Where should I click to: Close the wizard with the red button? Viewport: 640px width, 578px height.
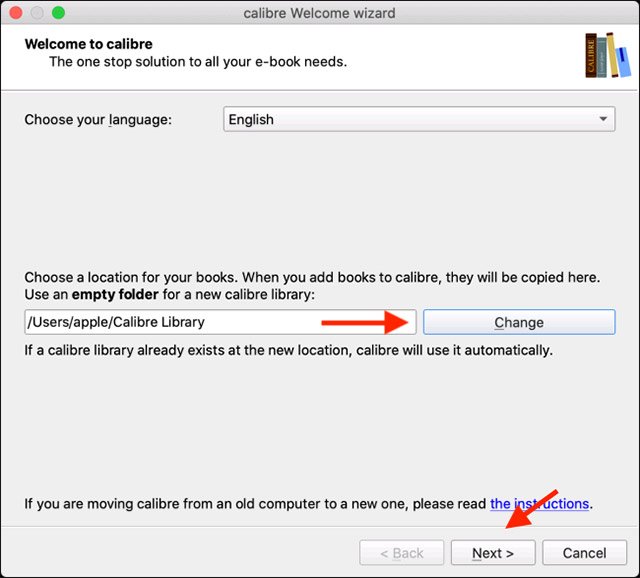16,13
